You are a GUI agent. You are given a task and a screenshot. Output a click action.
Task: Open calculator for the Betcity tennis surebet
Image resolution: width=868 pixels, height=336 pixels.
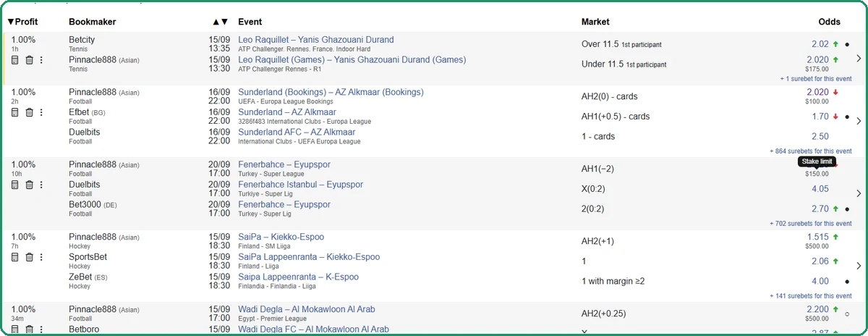[15, 60]
